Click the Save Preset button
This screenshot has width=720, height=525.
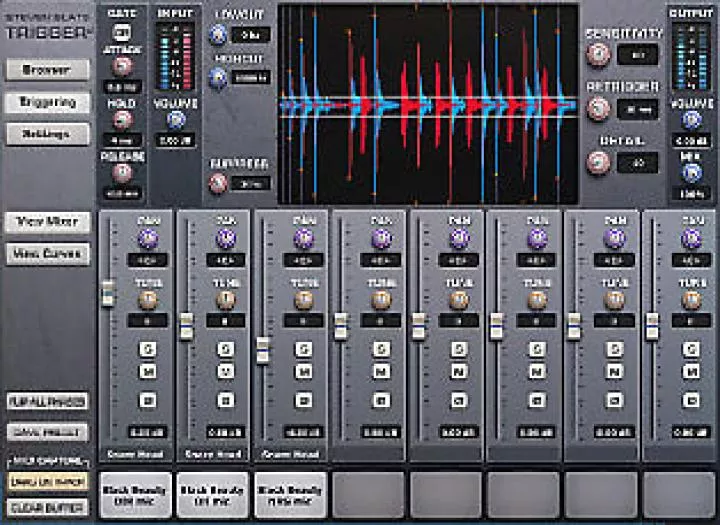47,432
